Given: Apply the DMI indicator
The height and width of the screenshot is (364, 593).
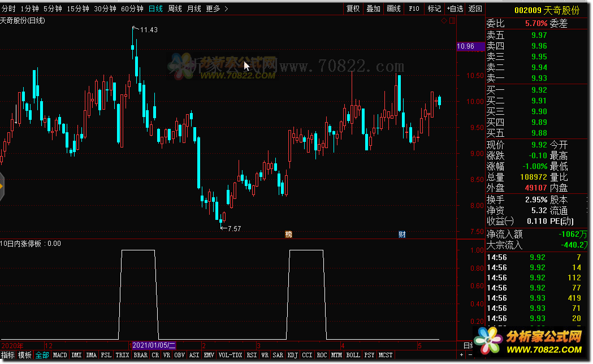Looking at the screenshot, I should tap(76, 355).
